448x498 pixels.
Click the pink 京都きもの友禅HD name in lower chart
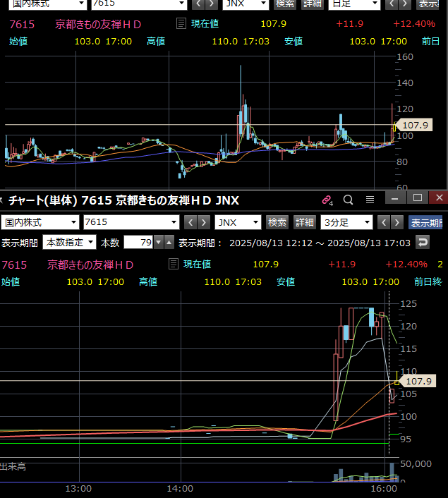coord(90,265)
